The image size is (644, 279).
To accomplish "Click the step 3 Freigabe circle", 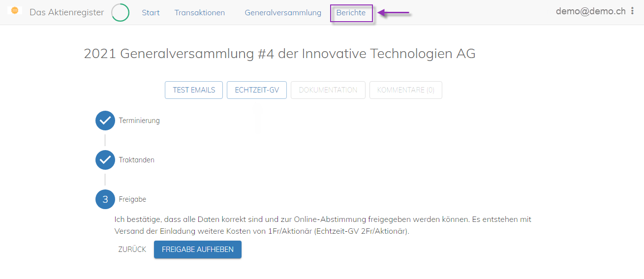I will click(x=105, y=200).
